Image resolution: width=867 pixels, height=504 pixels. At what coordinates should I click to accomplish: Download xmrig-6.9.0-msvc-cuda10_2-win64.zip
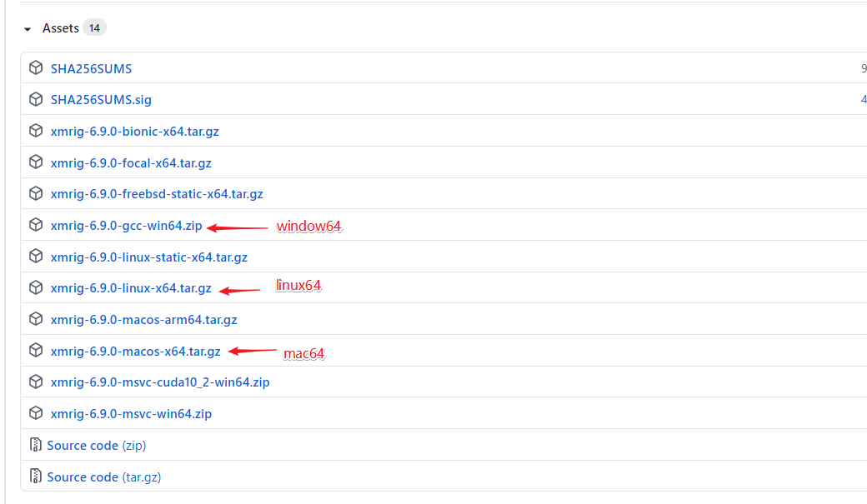tap(159, 382)
